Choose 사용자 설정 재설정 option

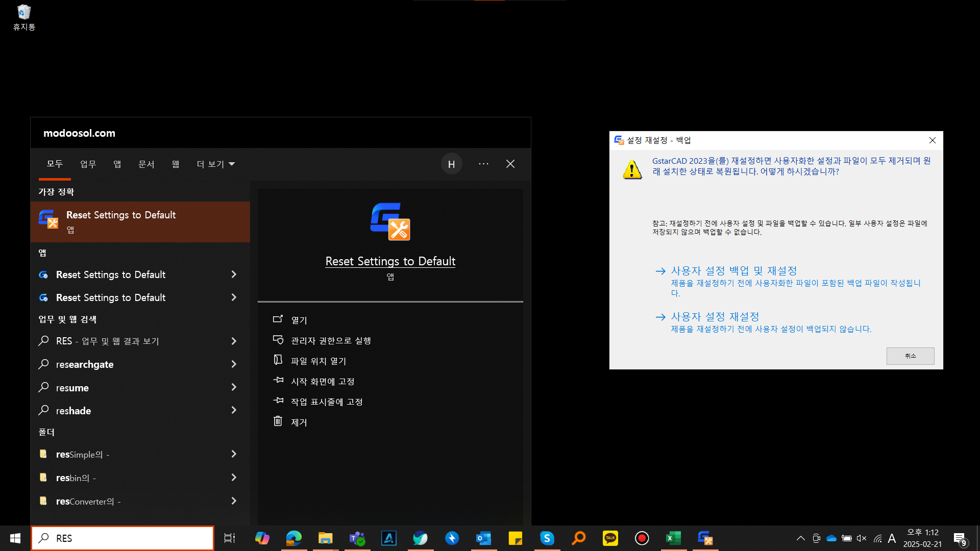pyautogui.click(x=765, y=322)
